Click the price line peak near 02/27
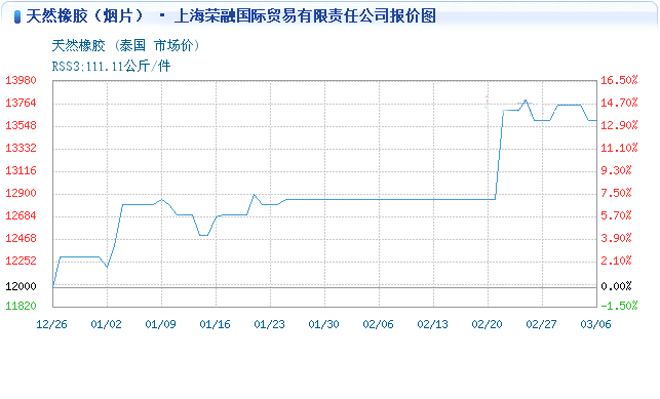This screenshot has height=399, width=660. tap(525, 101)
